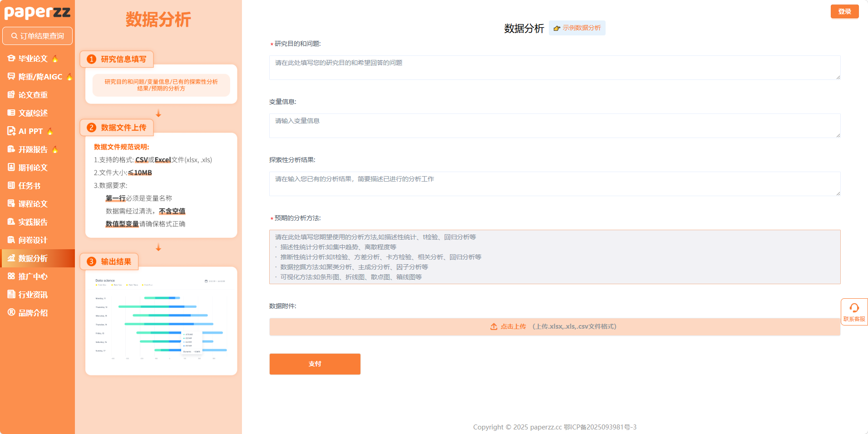Open the 文献综述 menu item
This screenshot has width=868, height=434.
pos(33,113)
